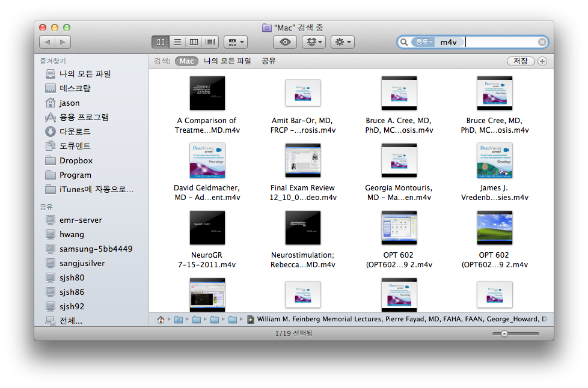Open the Dropbox toolbar menu

tap(314, 42)
